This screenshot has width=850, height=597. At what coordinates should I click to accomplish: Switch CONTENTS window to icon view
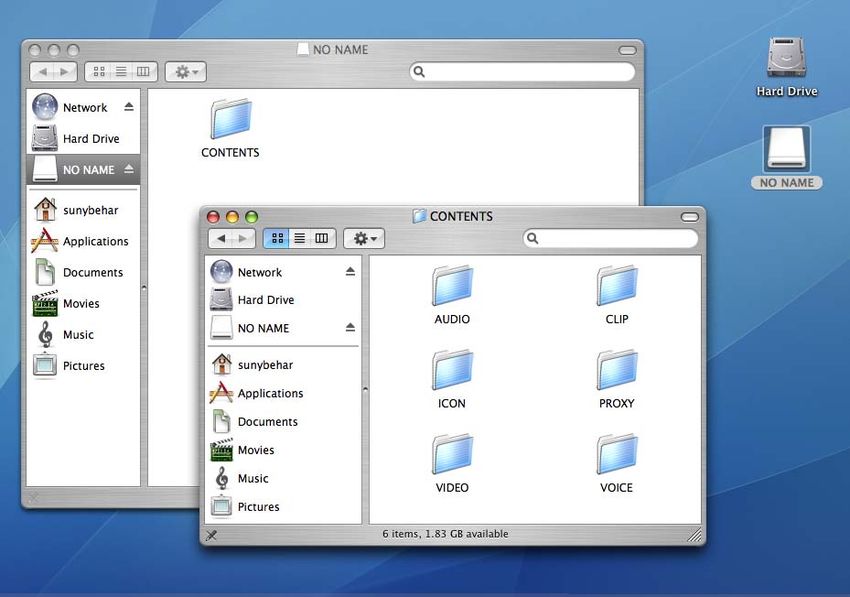tap(277, 238)
